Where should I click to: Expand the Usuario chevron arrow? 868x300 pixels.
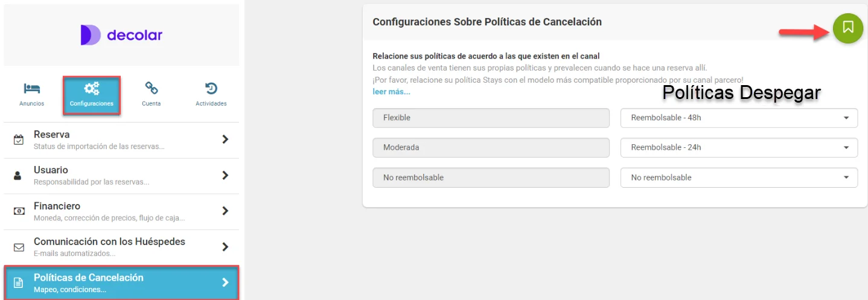(x=225, y=175)
